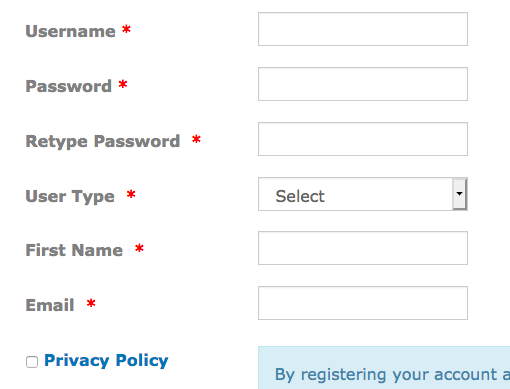Screen dimensions: 510x389
Task: Click the First Name input field
Action: click(363, 248)
